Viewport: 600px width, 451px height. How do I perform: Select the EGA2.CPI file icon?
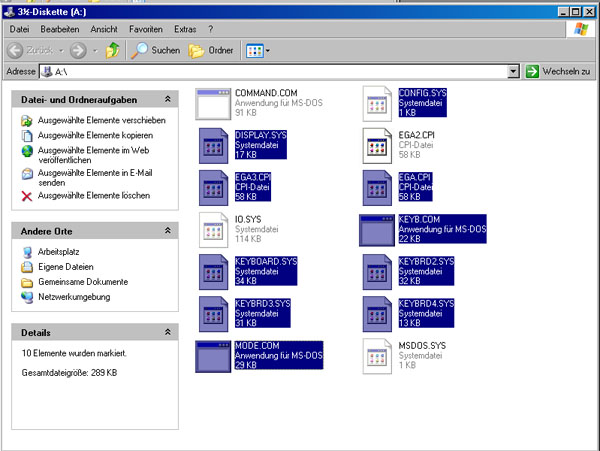pyautogui.click(x=377, y=146)
